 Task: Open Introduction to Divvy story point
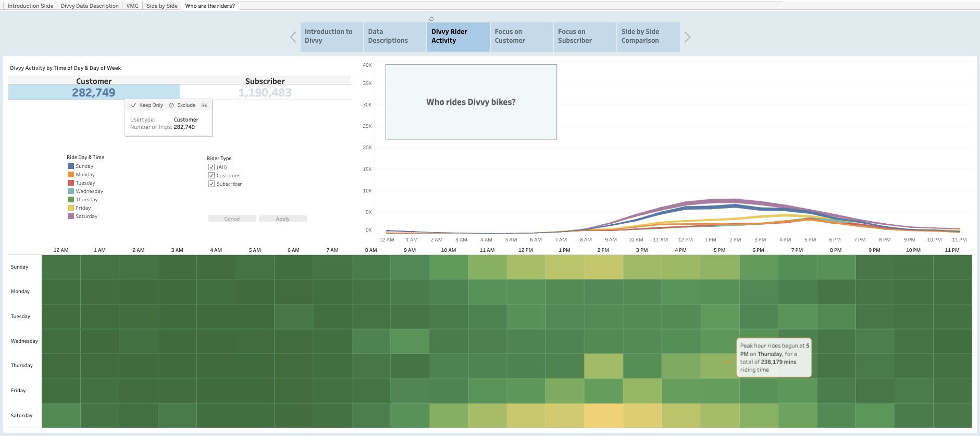pos(332,37)
